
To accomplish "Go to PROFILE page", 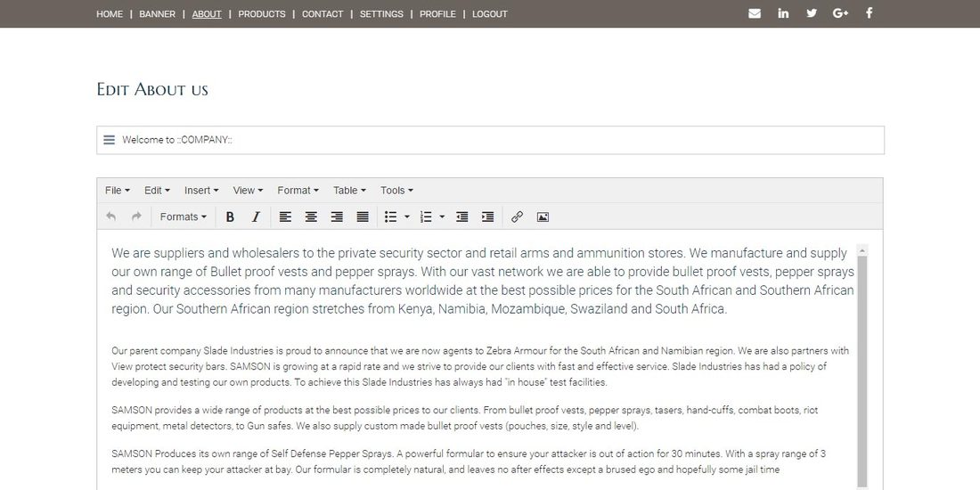I will 437,13.
